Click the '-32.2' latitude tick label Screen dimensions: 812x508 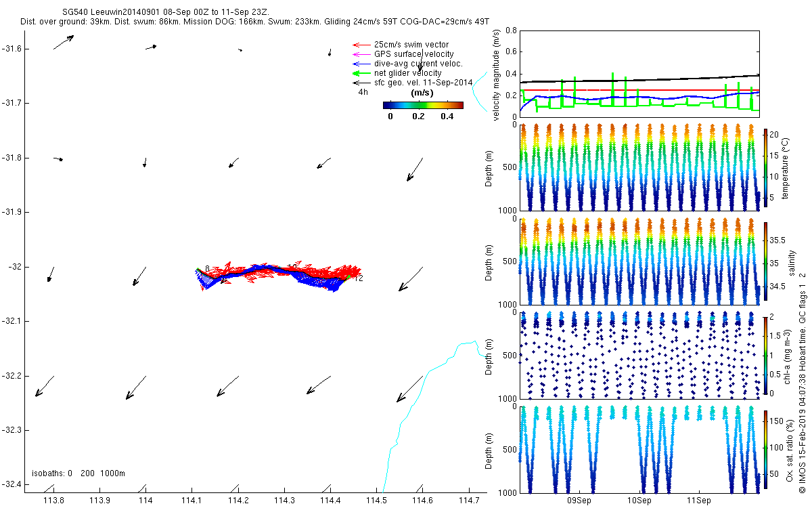[x=14, y=376]
